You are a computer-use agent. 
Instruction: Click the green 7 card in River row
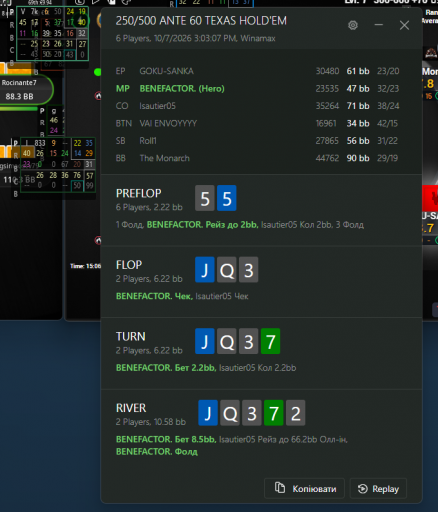273,413
